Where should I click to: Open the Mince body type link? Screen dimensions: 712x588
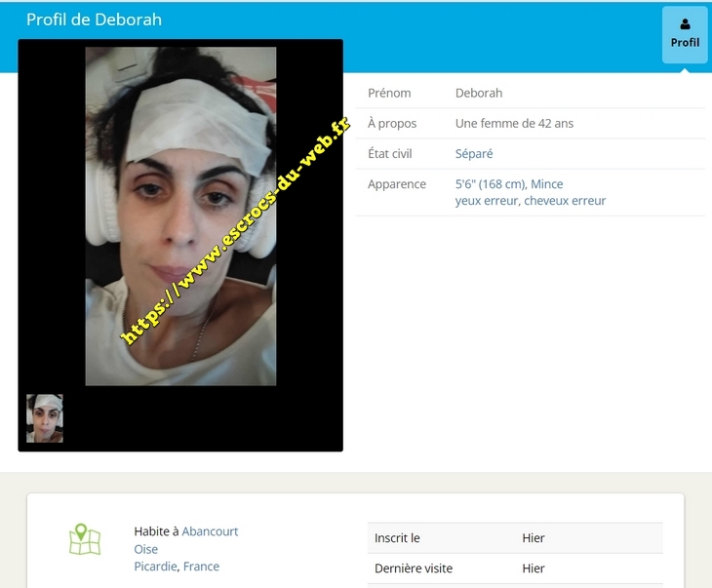(547, 184)
